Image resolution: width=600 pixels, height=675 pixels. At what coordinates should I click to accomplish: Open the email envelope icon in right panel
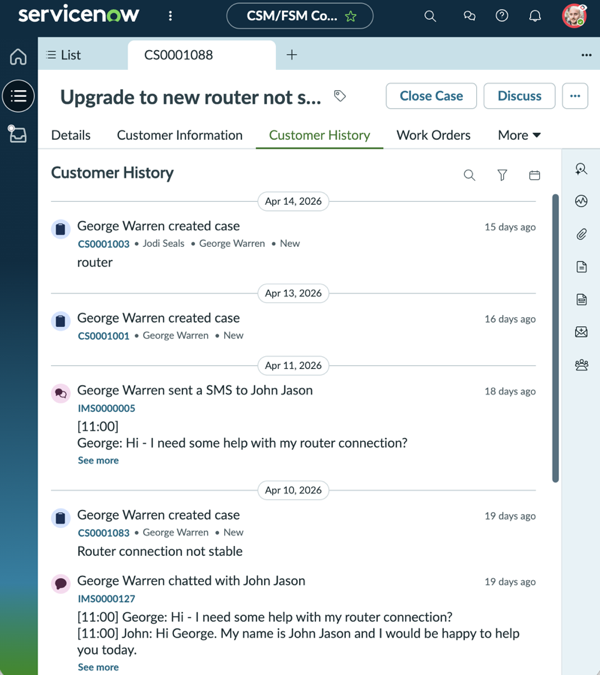coord(581,331)
